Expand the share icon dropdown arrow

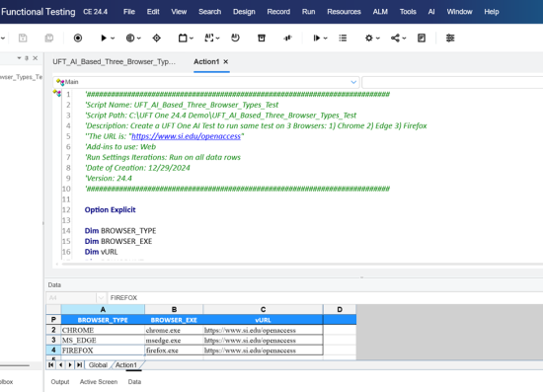(x=404, y=39)
